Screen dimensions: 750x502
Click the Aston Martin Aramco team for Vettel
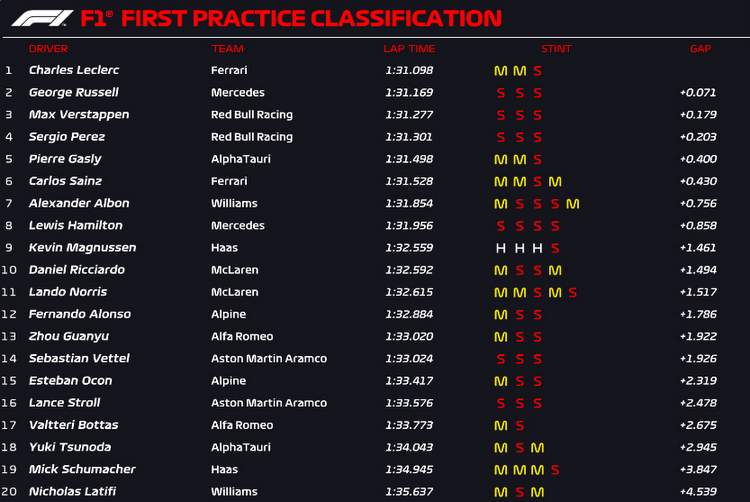pyautogui.click(x=269, y=359)
